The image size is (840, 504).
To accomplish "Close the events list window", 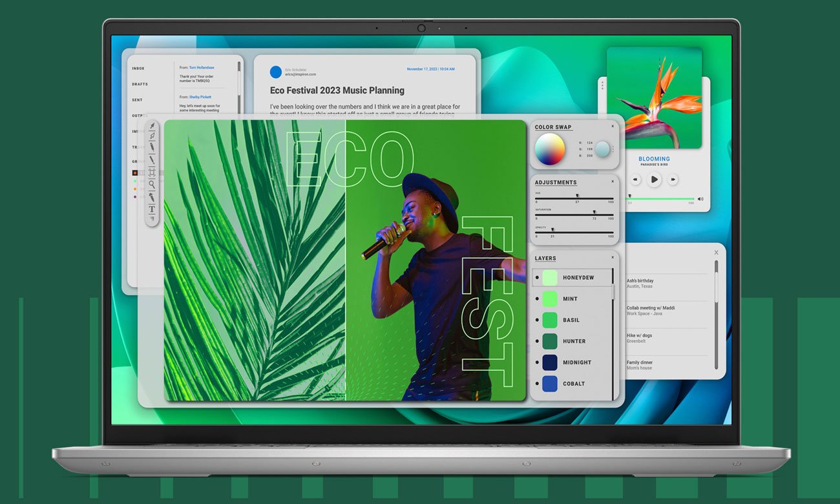I will (x=716, y=252).
